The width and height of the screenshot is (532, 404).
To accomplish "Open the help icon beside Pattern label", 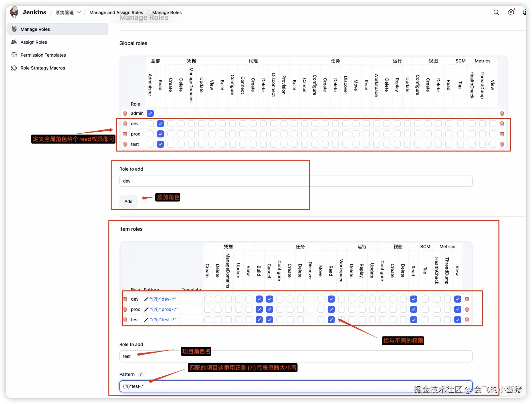I will [x=141, y=374].
